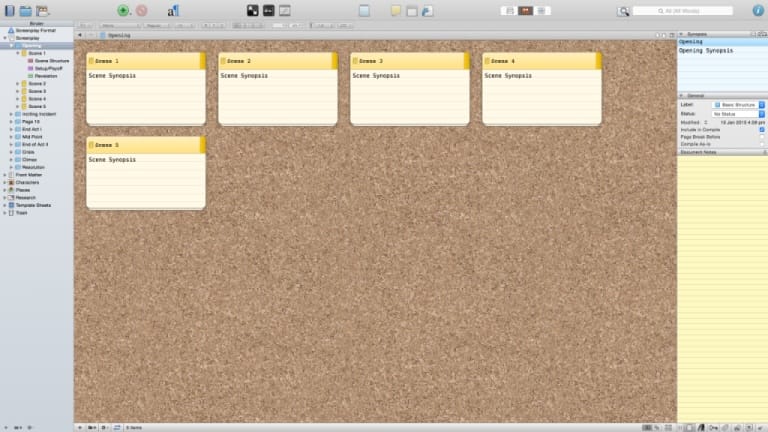The width and height of the screenshot is (768, 432).
Task: Open Project Search magnifier icon
Action: [623, 11]
